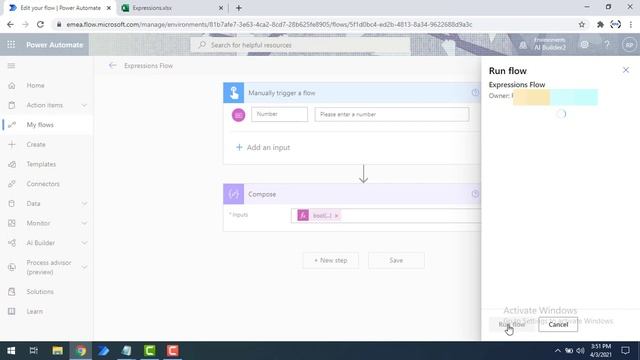640x360 pixels.
Task: Open Power Automate Desktop taskbar icon
Action: click(103, 351)
